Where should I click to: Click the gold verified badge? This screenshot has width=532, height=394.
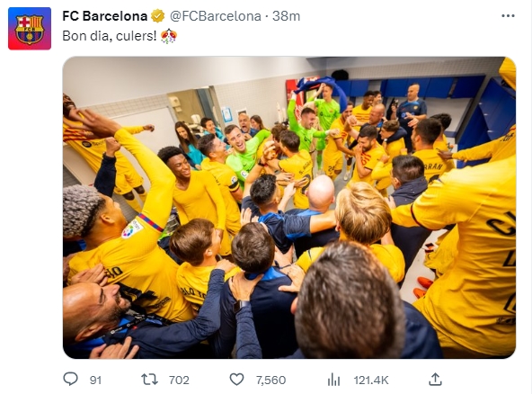157,16
